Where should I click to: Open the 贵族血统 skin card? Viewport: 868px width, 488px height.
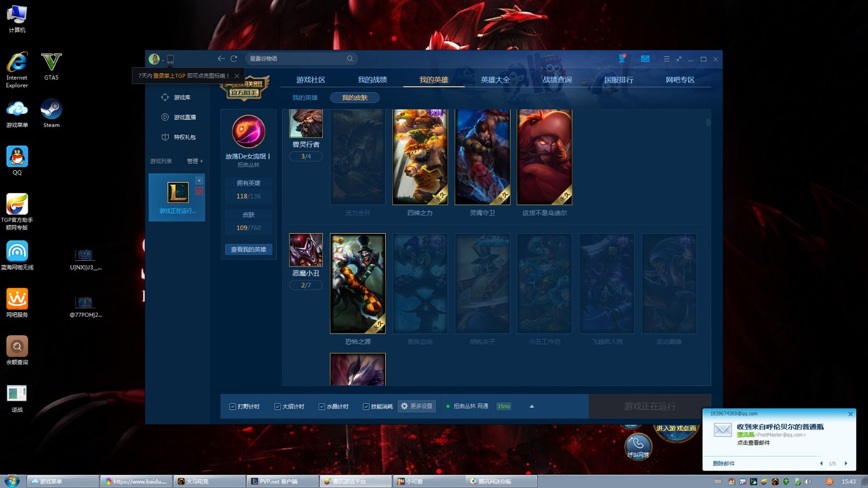click(420, 284)
